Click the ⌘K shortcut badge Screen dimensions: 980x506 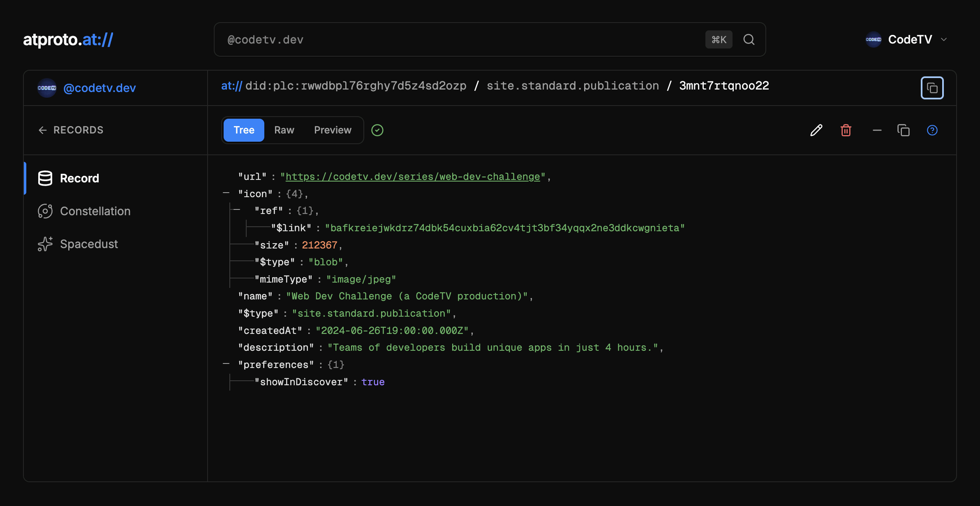(x=719, y=39)
